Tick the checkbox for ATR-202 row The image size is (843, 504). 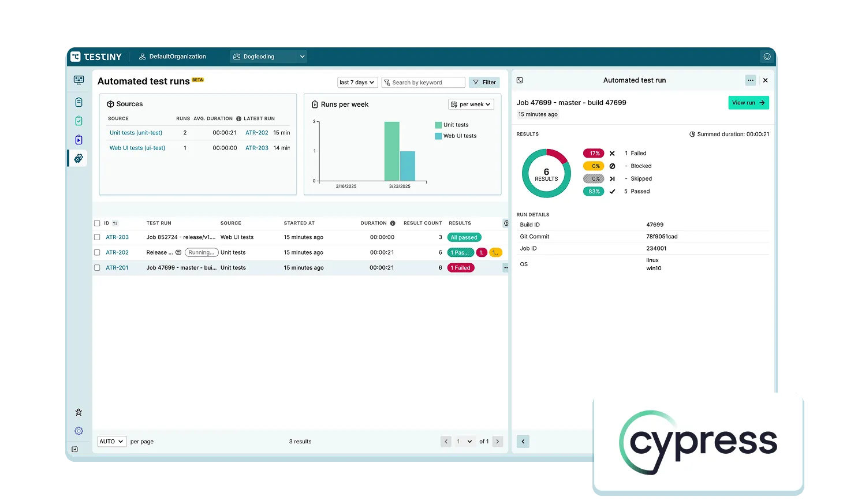pyautogui.click(x=97, y=252)
